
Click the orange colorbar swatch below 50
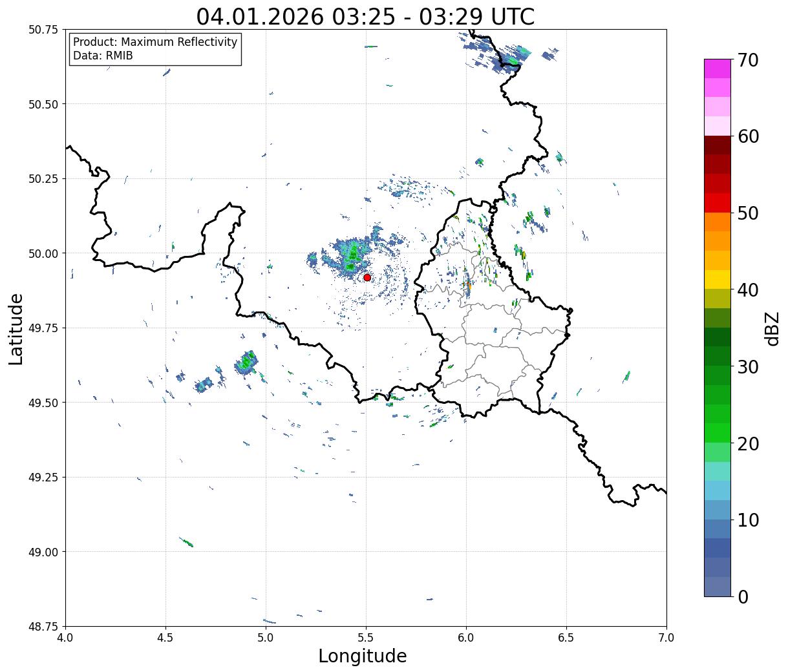(x=718, y=222)
